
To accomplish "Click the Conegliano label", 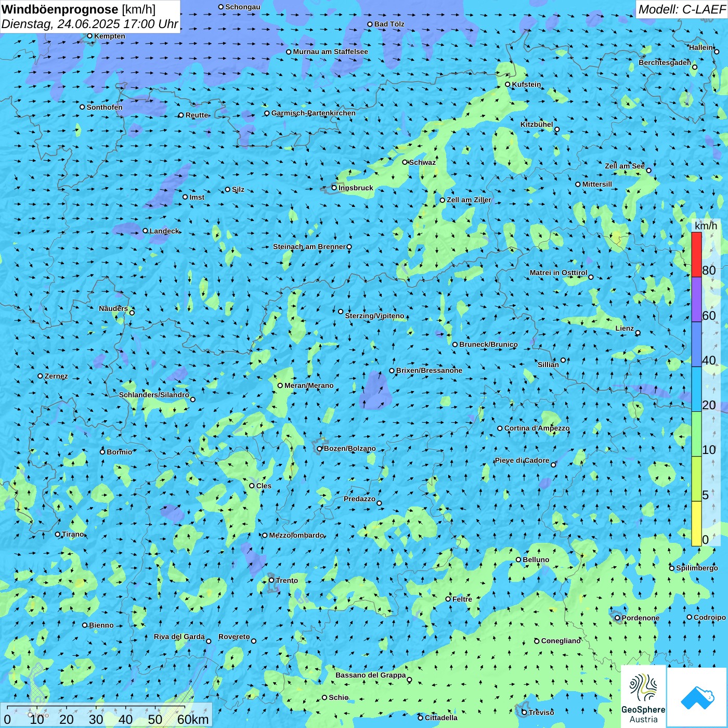I will coord(561,641).
